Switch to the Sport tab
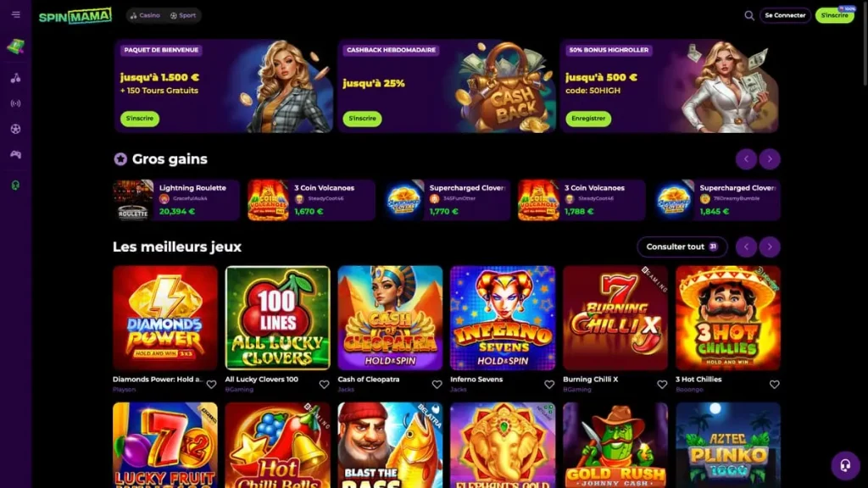868x488 pixels. [183, 15]
